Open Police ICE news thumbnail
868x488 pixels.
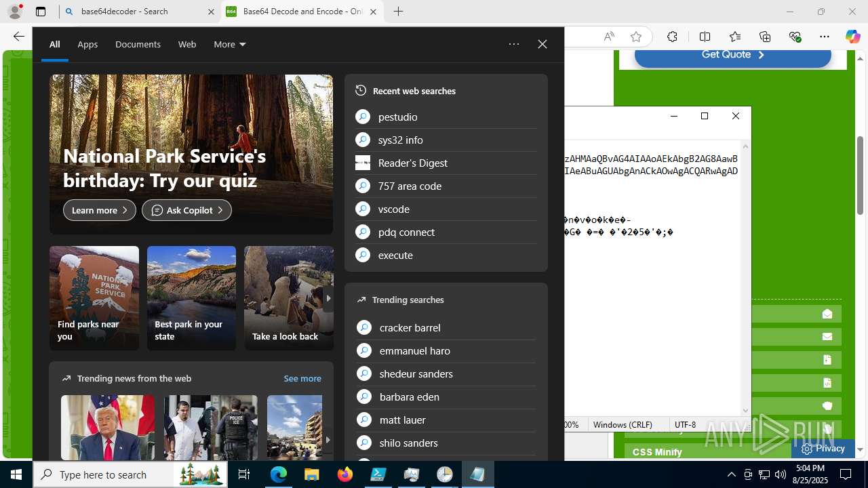click(211, 428)
